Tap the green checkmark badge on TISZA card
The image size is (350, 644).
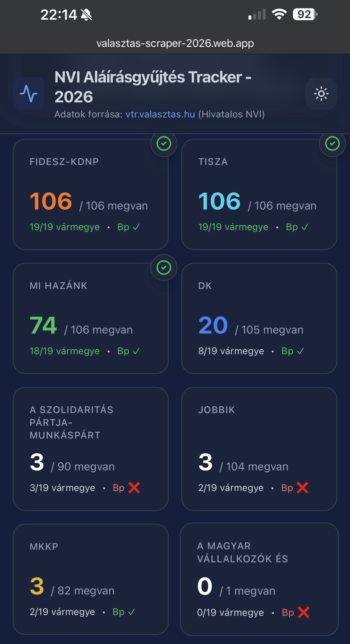(x=332, y=144)
